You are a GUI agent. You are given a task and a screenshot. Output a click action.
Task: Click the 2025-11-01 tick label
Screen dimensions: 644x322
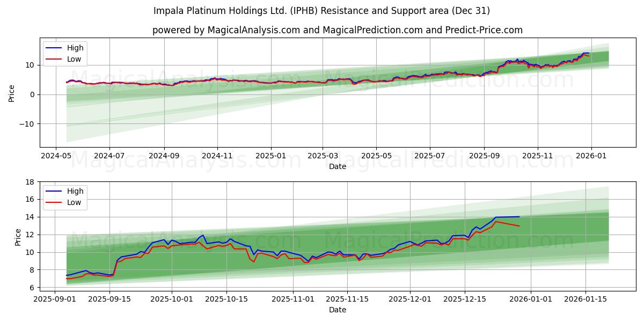(x=292, y=299)
